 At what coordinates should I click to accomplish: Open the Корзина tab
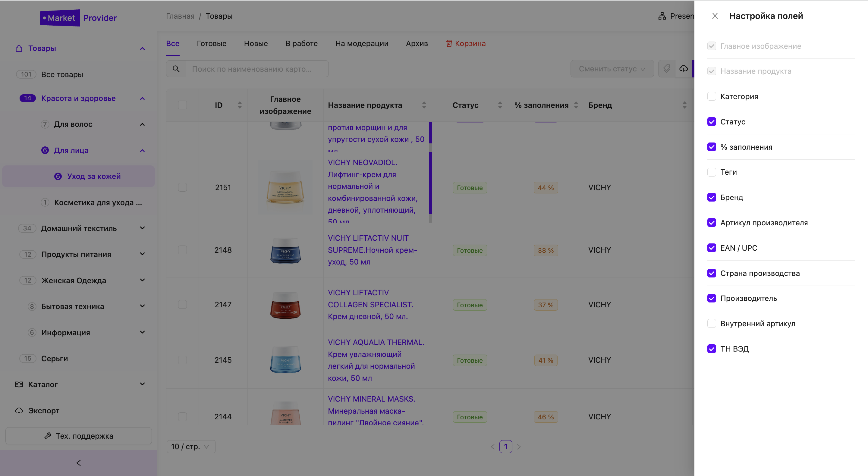tap(466, 43)
